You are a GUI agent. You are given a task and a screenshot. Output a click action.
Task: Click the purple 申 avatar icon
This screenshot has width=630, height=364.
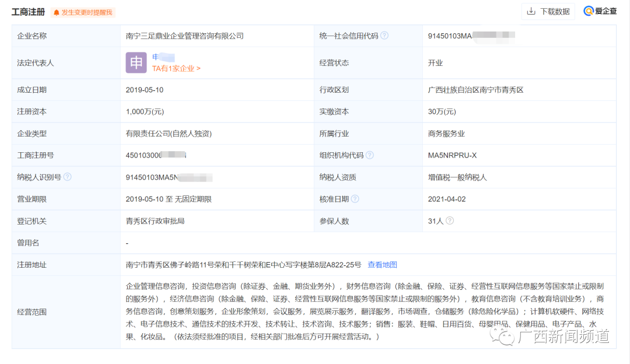click(136, 62)
